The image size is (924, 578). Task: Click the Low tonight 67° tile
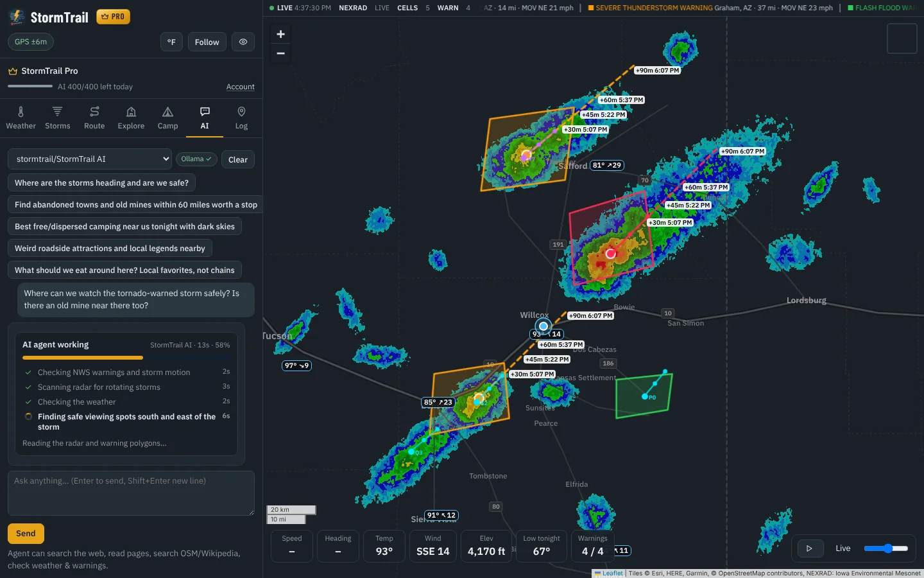pyautogui.click(x=542, y=546)
